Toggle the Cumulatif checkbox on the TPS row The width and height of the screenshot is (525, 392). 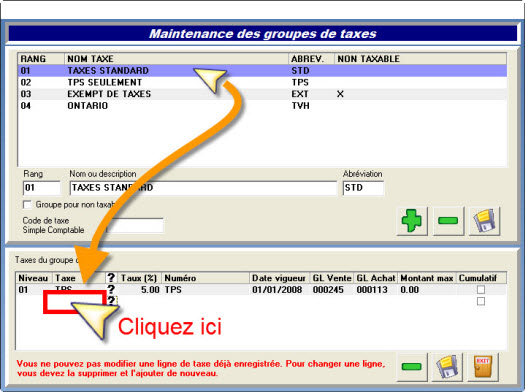click(481, 290)
